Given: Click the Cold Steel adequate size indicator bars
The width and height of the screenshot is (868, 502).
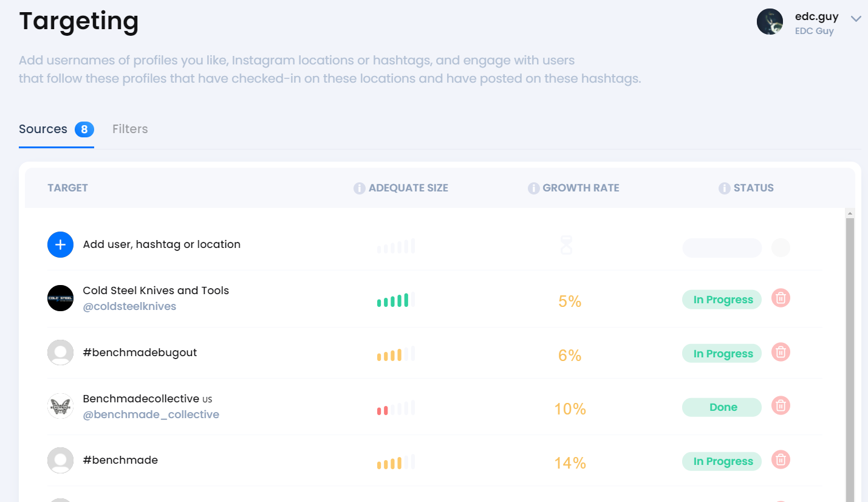Looking at the screenshot, I should (x=395, y=300).
